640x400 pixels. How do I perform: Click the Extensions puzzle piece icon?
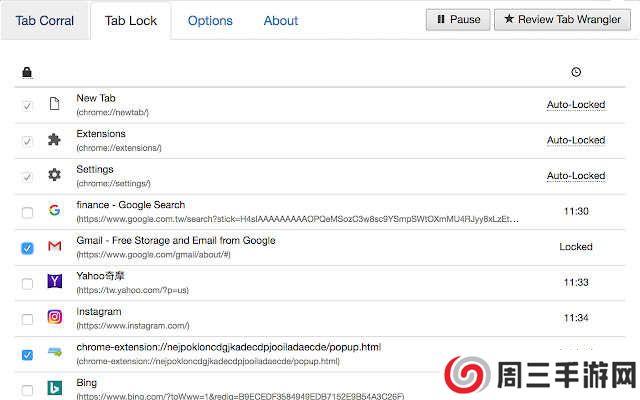55,140
